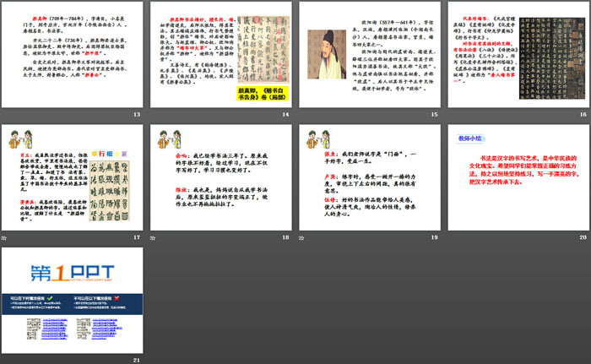Click slide number label 18

tap(285, 237)
